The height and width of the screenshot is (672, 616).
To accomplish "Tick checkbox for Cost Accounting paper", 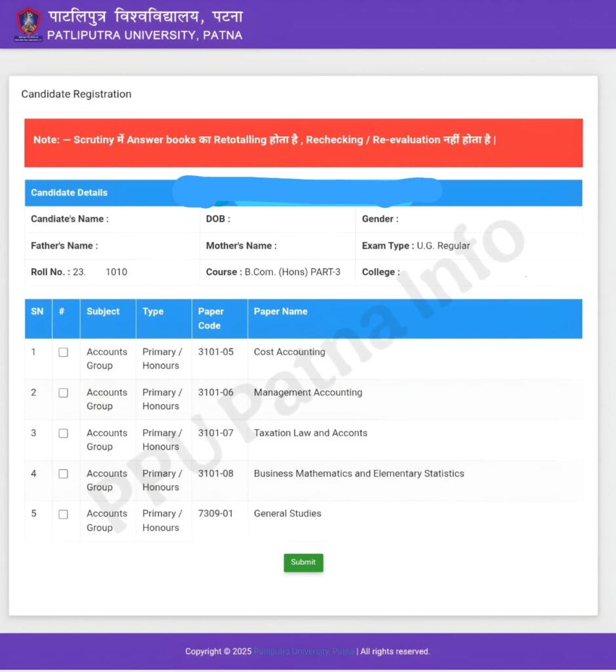I will pos(64,352).
